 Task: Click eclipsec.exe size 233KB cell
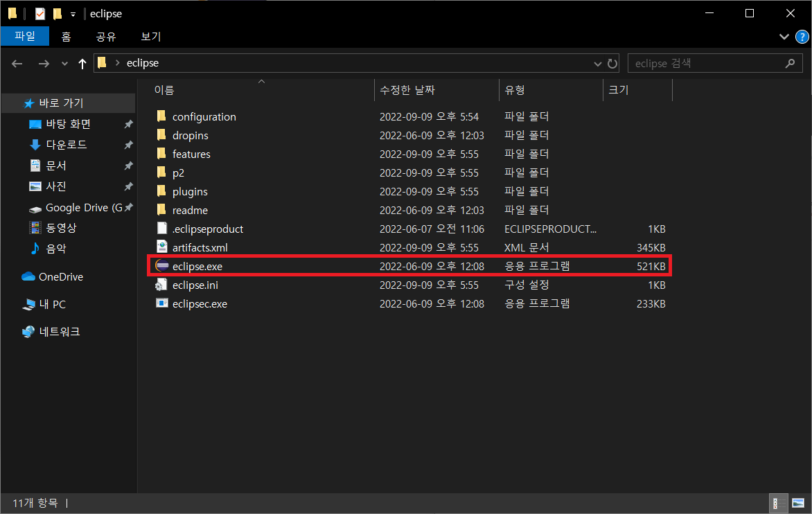pos(651,304)
